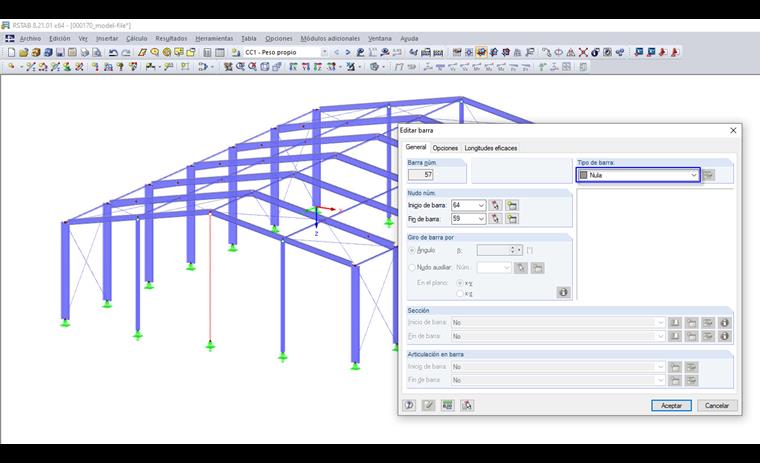Select the x-y plane radio option

point(459,283)
